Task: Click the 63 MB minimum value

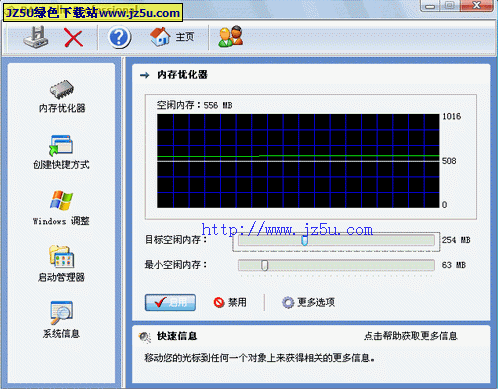Action: tap(454, 265)
